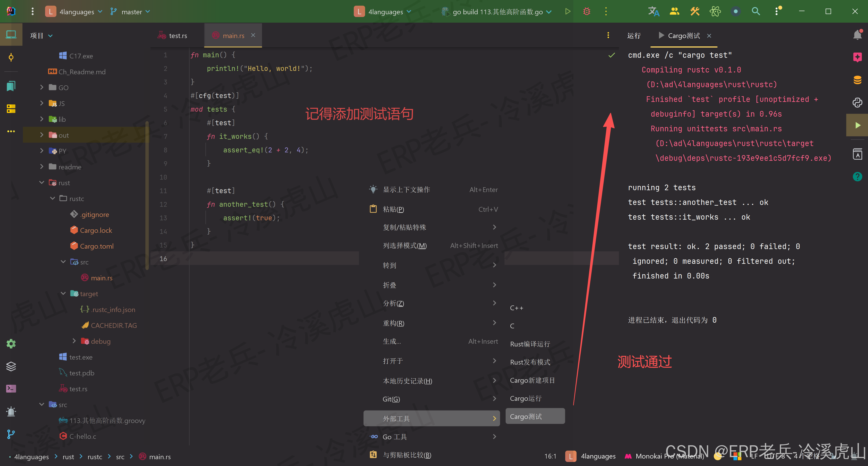Open Cargo.toml in project tree
The height and width of the screenshot is (466, 868).
tap(96, 246)
